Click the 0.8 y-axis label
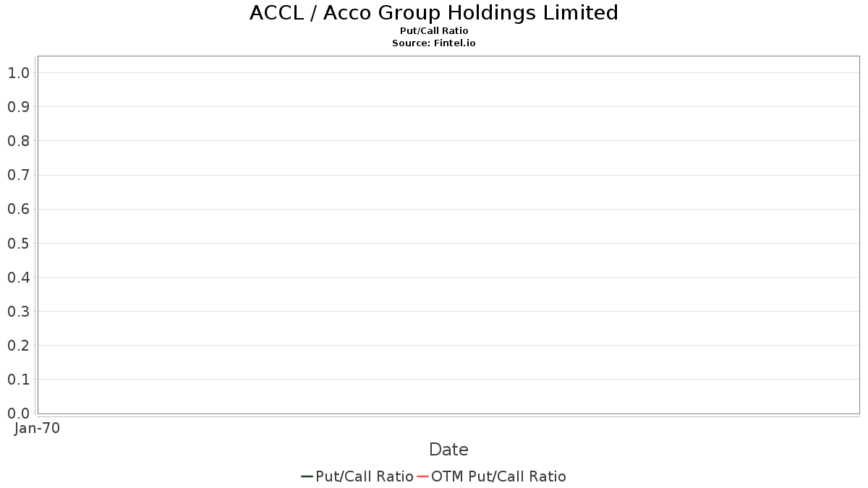 pos(18,141)
